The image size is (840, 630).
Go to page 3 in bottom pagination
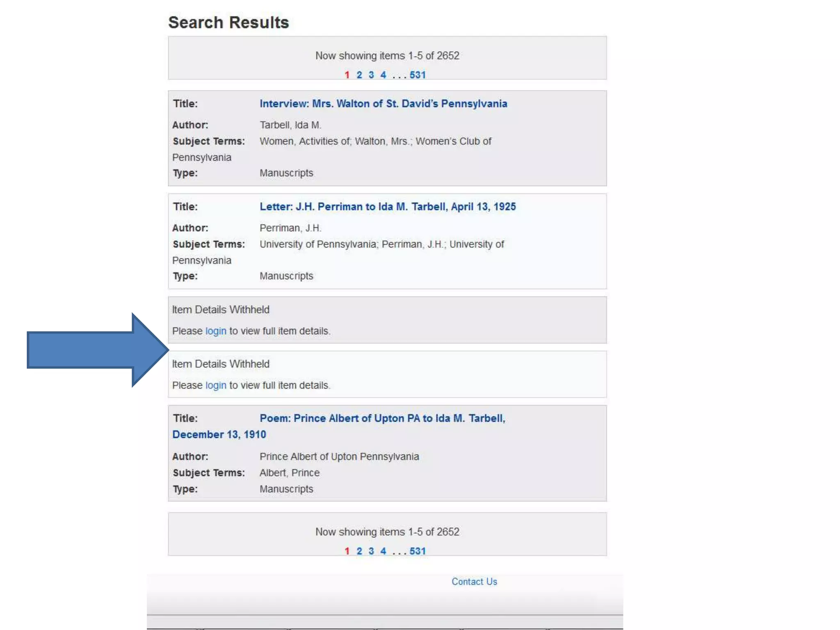coord(371,551)
